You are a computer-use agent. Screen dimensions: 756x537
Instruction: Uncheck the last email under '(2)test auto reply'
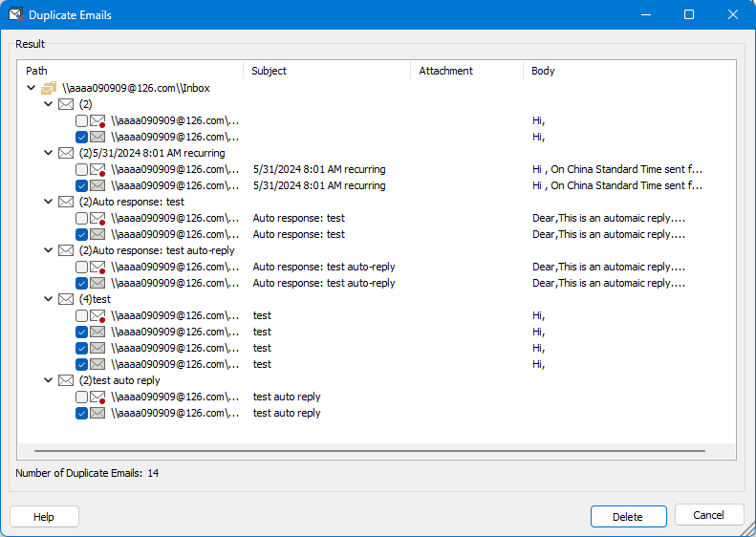82,414
